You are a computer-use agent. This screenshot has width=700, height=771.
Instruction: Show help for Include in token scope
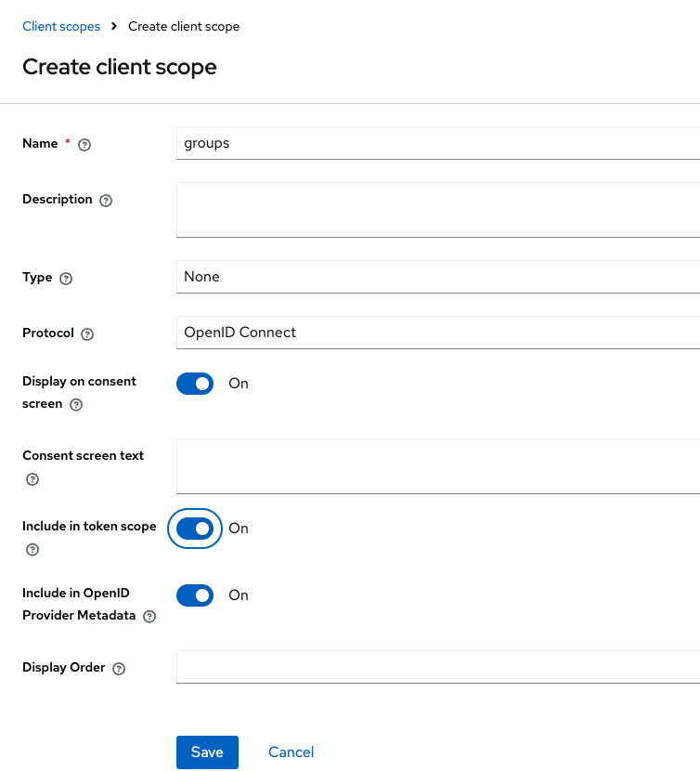click(32, 550)
